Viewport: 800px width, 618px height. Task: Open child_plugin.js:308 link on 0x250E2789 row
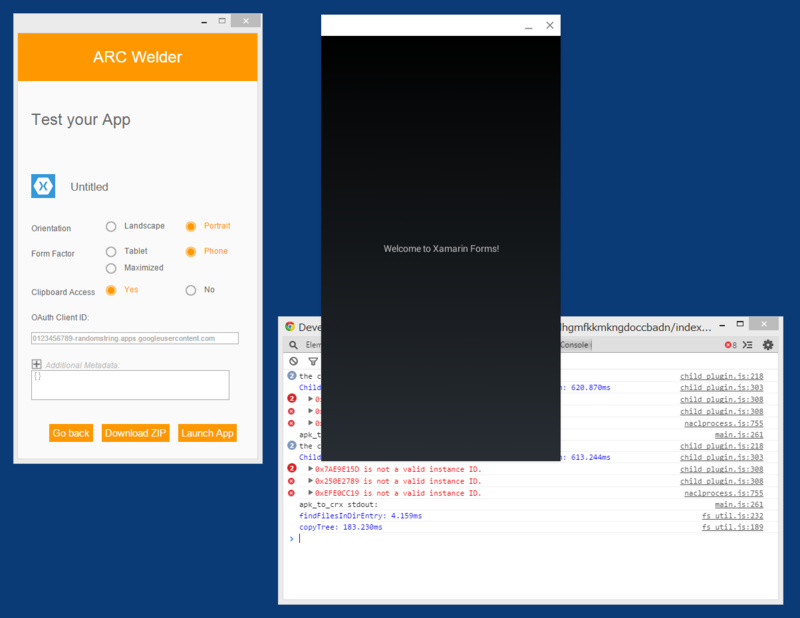(x=721, y=481)
